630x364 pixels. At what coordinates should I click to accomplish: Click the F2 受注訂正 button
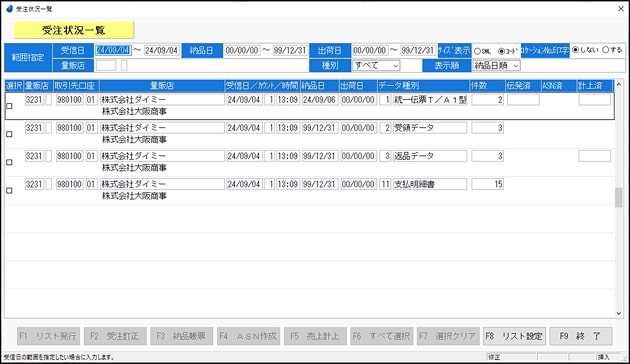pyautogui.click(x=115, y=336)
